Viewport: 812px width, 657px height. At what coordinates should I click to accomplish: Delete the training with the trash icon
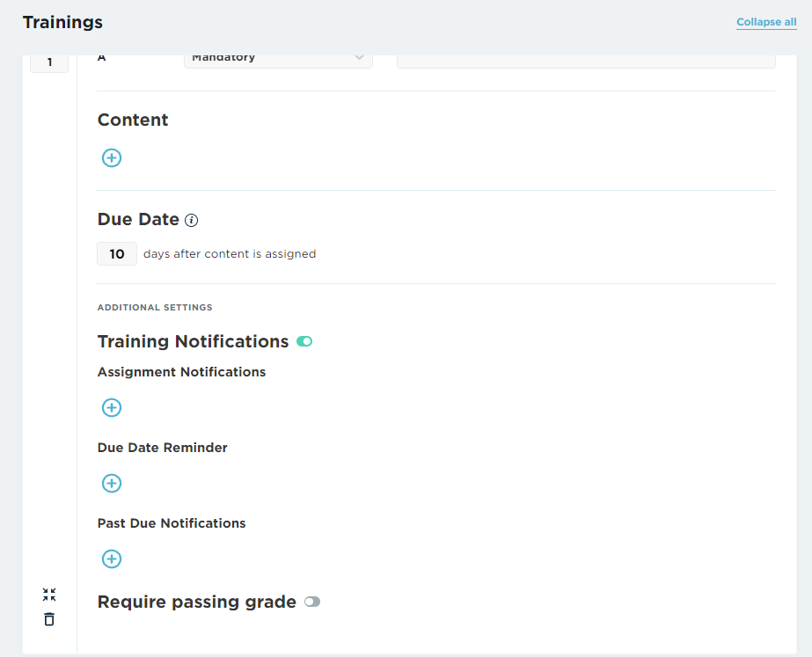coord(49,618)
